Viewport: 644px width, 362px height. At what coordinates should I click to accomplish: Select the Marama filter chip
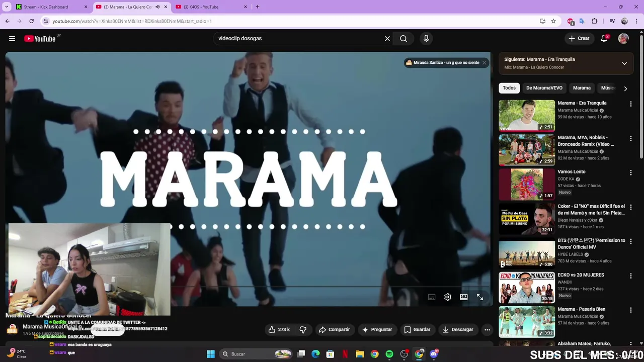pos(582,88)
